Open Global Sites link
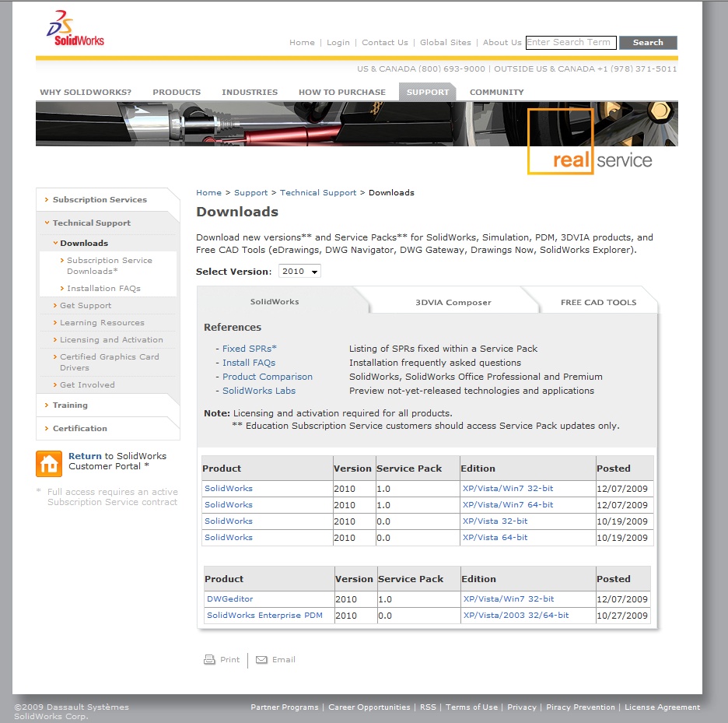The image size is (728, 723). (445, 42)
